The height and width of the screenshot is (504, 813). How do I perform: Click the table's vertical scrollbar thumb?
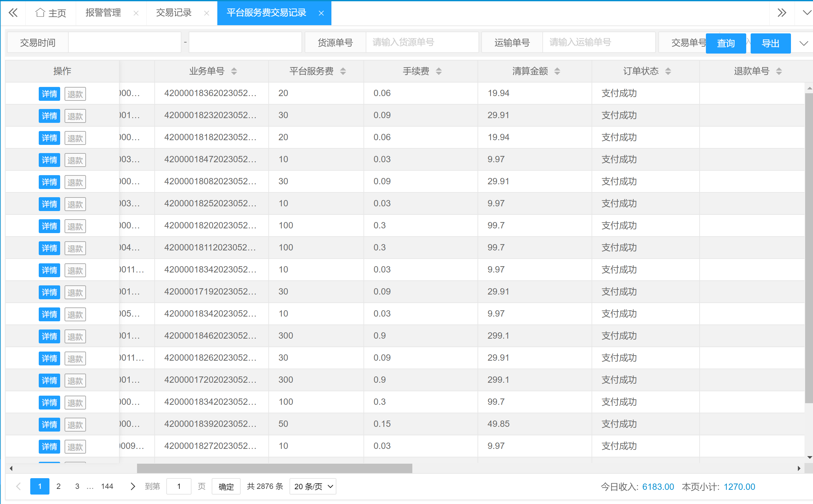pos(809,248)
